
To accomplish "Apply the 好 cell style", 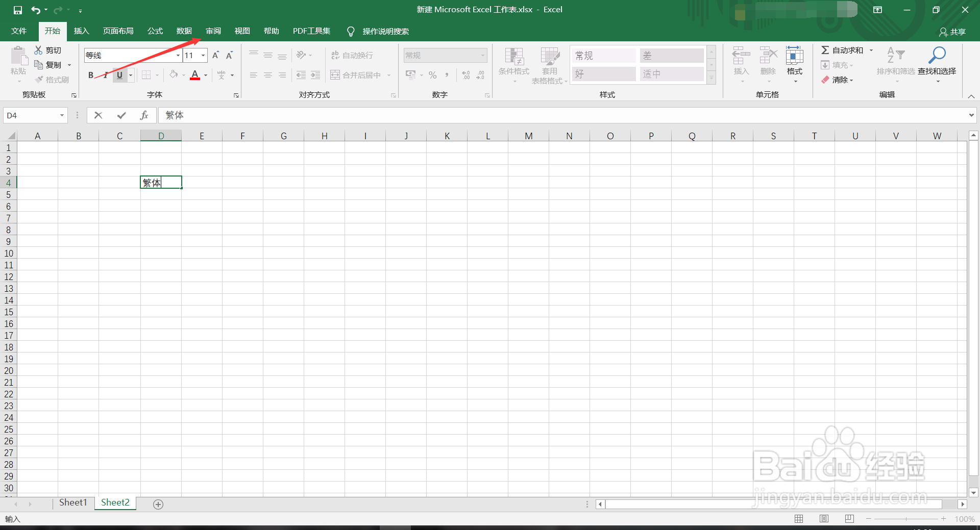I will tap(604, 74).
